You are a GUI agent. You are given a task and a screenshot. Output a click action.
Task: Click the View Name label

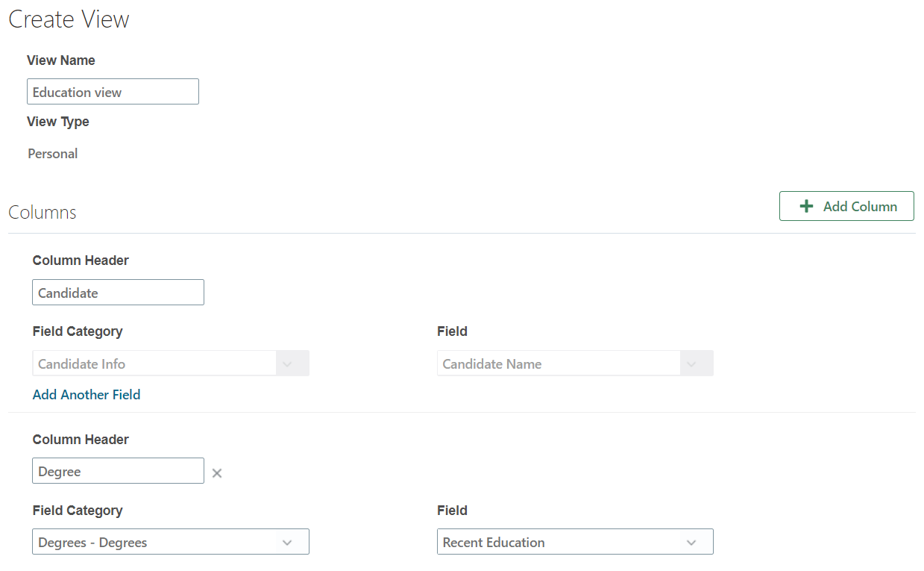[61, 60]
